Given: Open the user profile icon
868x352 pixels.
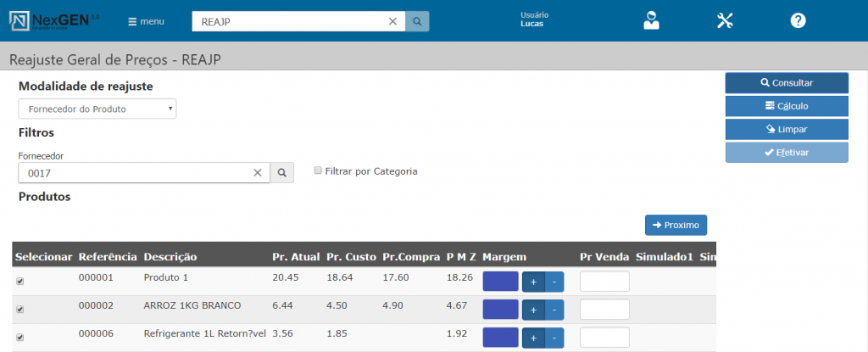Looking at the screenshot, I should pyautogui.click(x=651, y=21).
